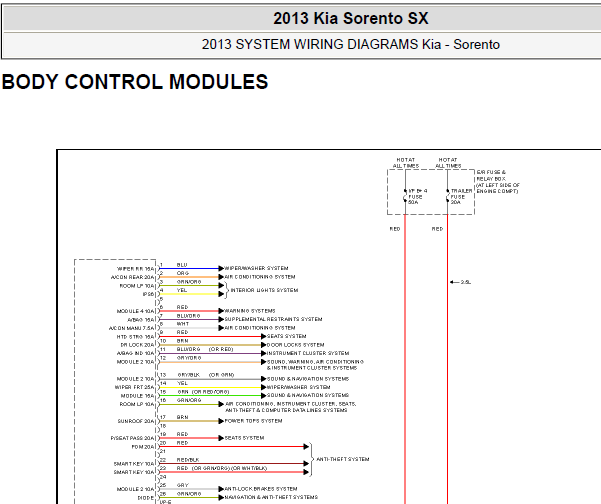Select the 'E/R FUSE & RELAY BOX' description
Viewport: 601px width, 504px height.
pos(498,182)
